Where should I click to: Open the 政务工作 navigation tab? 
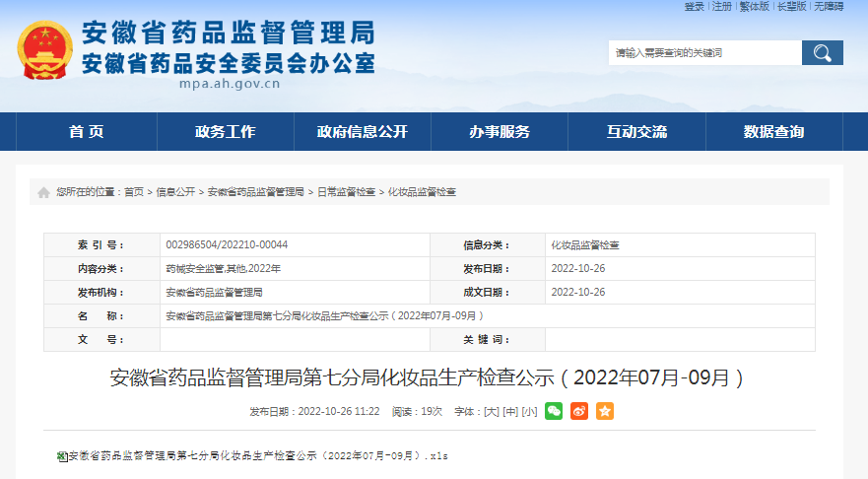[x=226, y=132]
